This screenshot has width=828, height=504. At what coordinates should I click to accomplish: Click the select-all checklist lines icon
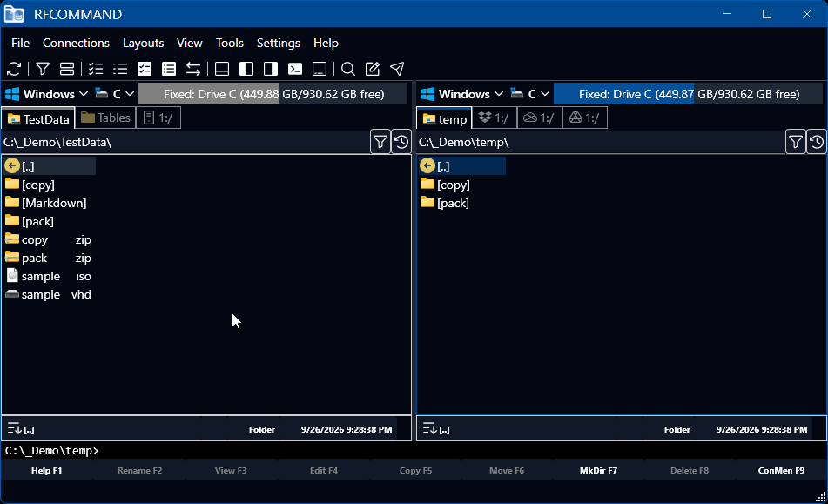[x=96, y=69]
